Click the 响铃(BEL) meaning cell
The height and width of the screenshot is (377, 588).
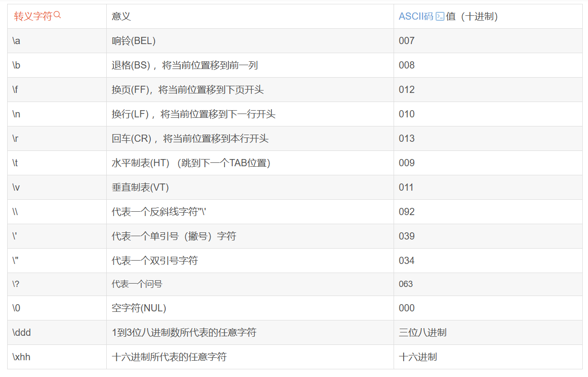250,41
